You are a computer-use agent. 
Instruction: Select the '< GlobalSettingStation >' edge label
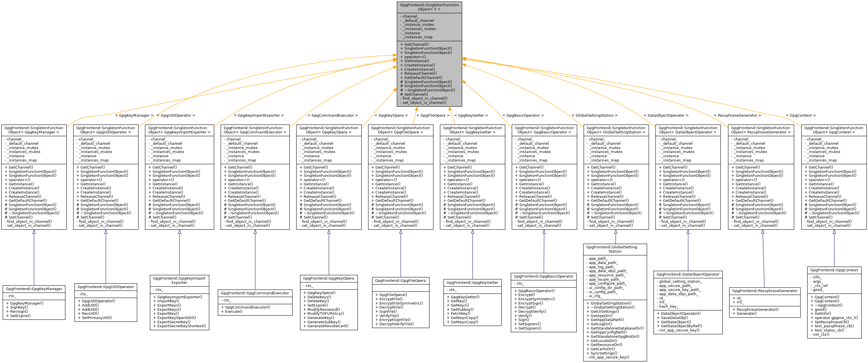tap(594, 116)
